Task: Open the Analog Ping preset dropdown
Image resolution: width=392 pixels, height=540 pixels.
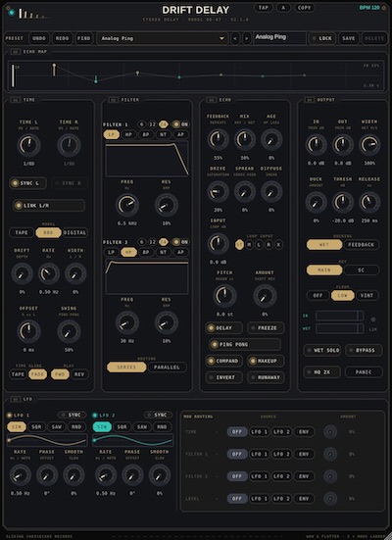Action: pos(163,38)
